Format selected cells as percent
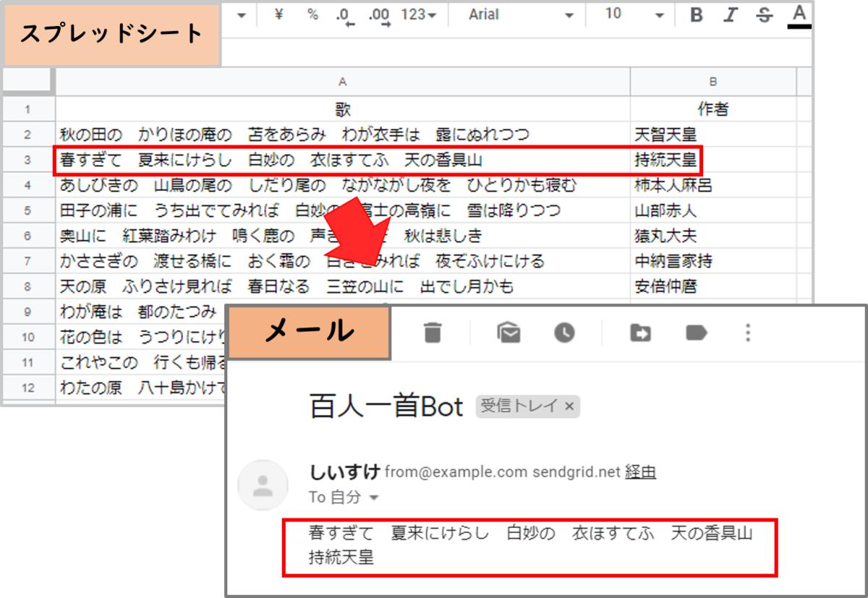Screen dimensions: 868x598 [x=312, y=15]
